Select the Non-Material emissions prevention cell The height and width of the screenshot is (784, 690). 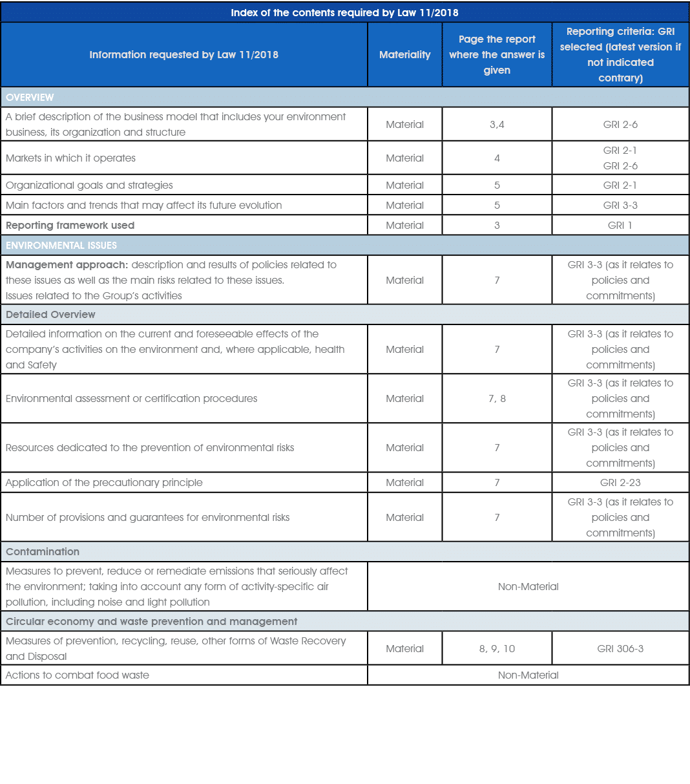[x=528, y=586]
